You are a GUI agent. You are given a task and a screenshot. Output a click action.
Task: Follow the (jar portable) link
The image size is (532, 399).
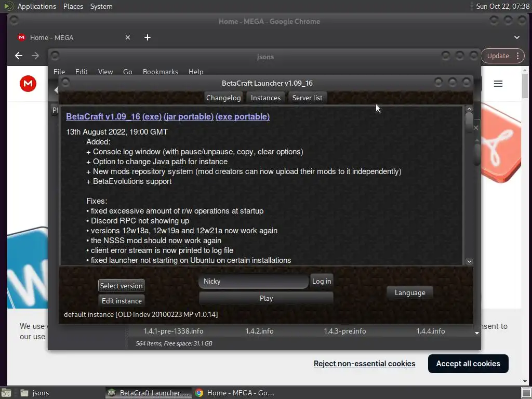(188, 116)
